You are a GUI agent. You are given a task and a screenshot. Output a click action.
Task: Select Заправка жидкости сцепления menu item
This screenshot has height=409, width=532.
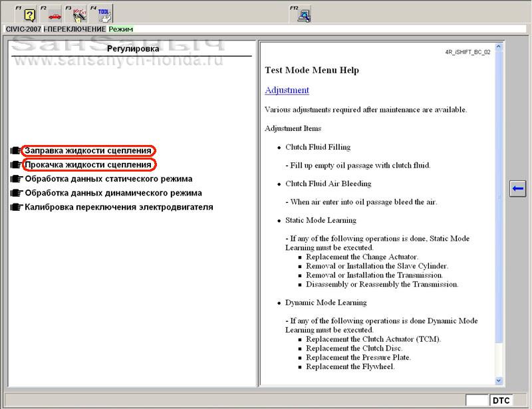coord(88,150)
